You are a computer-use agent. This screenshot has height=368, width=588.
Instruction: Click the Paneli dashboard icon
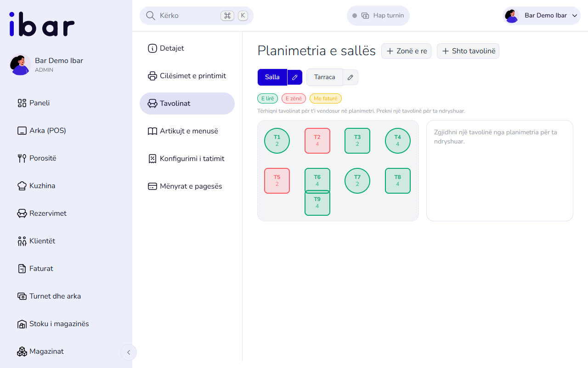[x=22, y=103]
